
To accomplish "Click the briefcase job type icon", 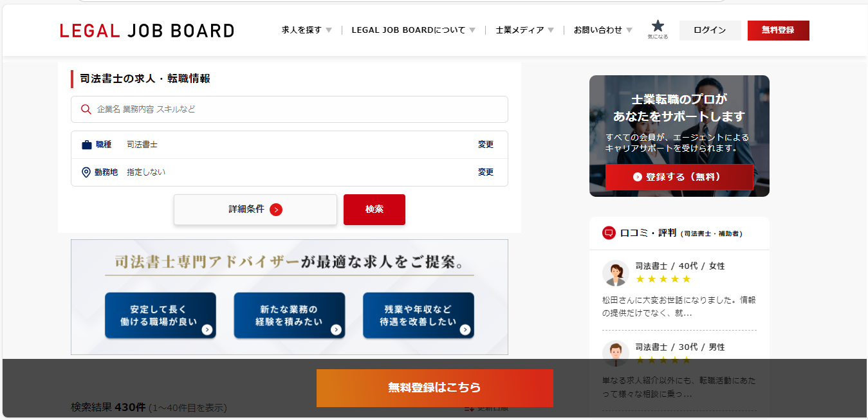I will pos(87,145).
